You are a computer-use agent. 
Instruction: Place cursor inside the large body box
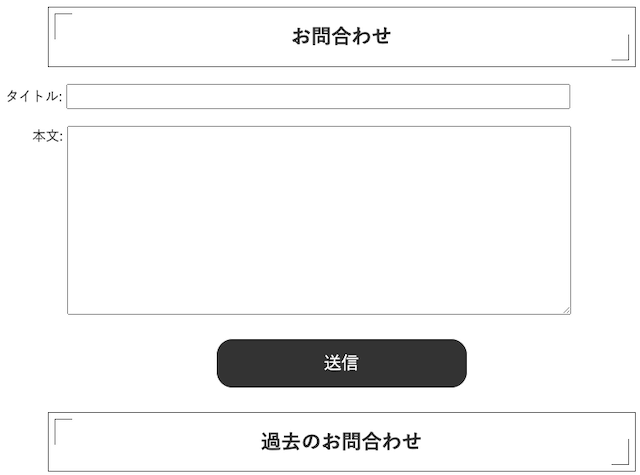pos(319,220)
